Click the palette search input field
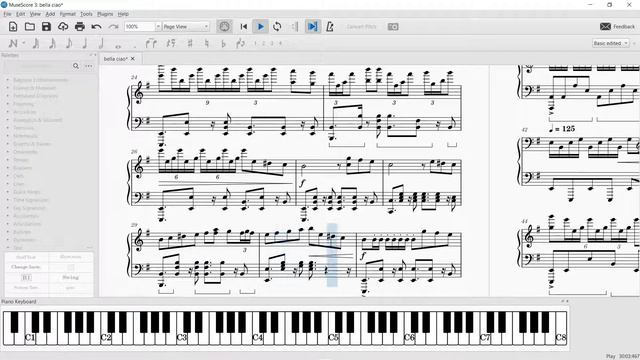The image size is (640, 360). point(37,66)
